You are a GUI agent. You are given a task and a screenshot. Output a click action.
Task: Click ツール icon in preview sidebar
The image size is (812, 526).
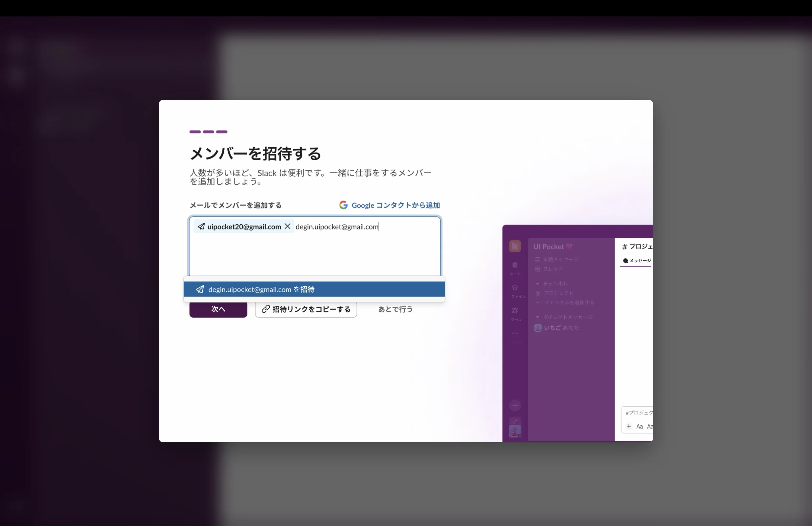[x=515, y=310]
